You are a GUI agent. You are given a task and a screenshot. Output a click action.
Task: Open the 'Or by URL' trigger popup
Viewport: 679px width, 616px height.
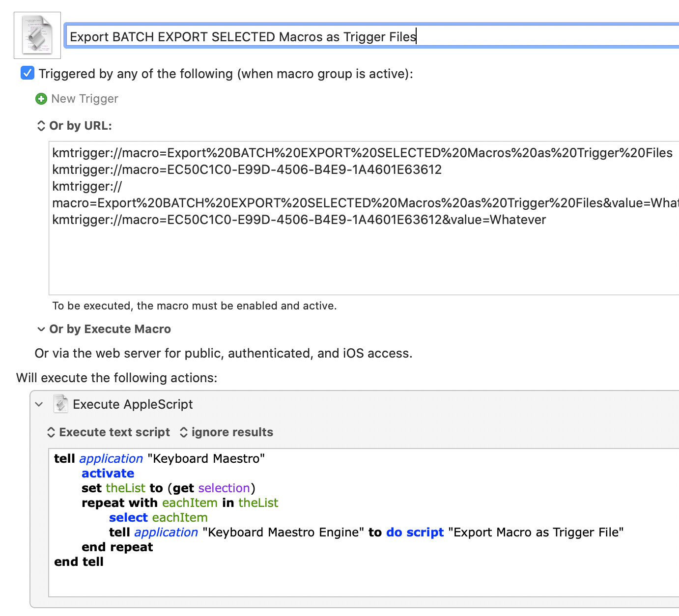pos(75,126)
